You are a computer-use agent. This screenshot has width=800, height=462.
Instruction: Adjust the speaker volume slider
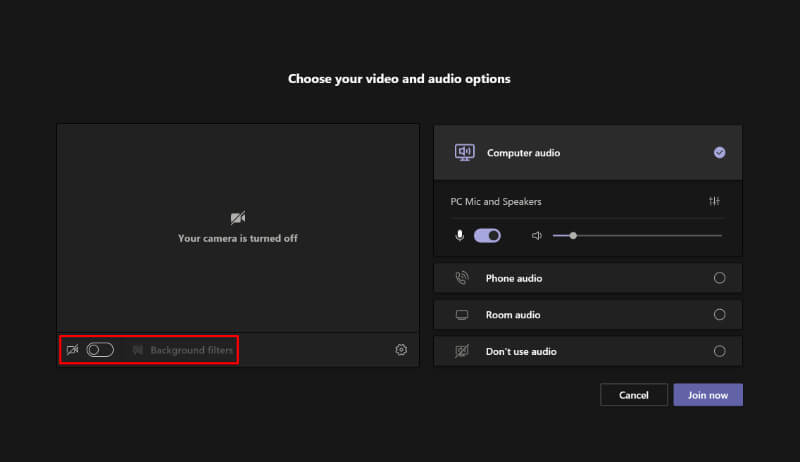coord(637,236)
